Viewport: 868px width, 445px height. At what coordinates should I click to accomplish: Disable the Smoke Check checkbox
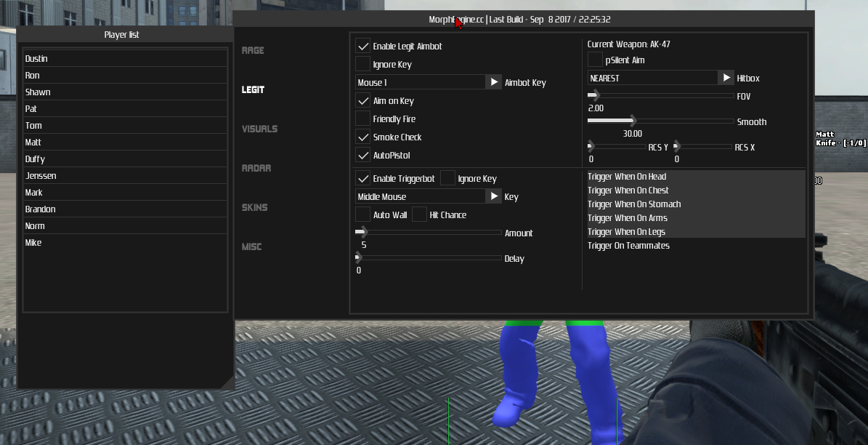(363, 137)
